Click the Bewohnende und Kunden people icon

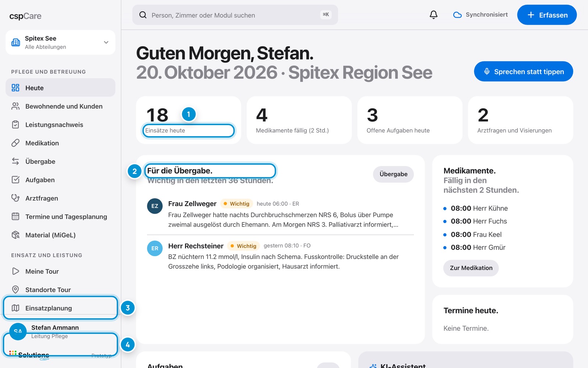[x=15, y=106]
